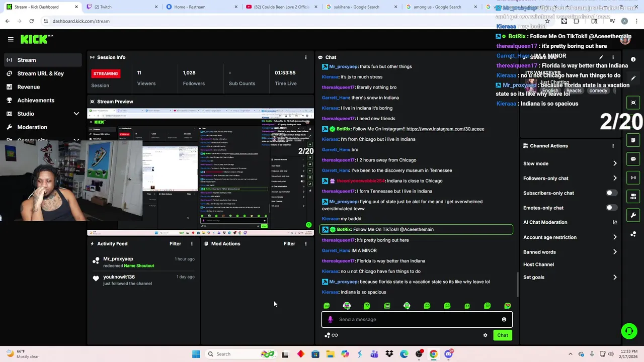Select Stream in left sidebar
The width and height of the screenshot is (644, 362).
[x=42, y=60]
